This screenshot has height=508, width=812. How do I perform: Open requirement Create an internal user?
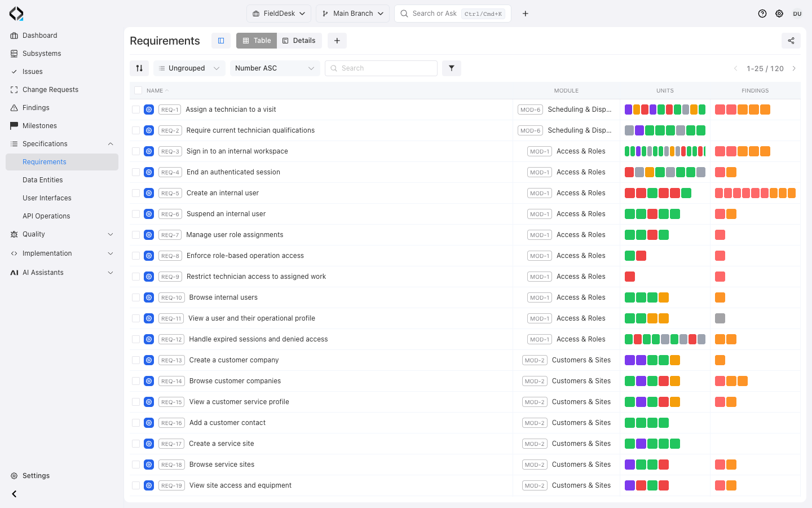point(223,193)
